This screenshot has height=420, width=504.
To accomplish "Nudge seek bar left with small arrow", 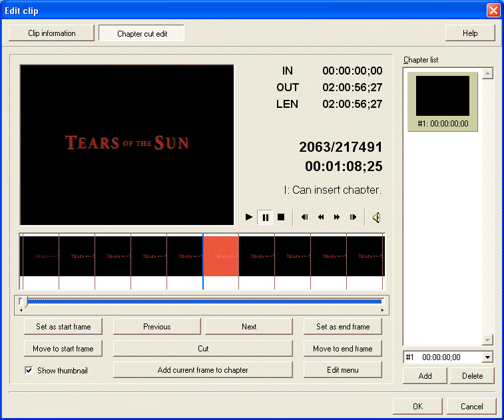I will pos(21,310).
